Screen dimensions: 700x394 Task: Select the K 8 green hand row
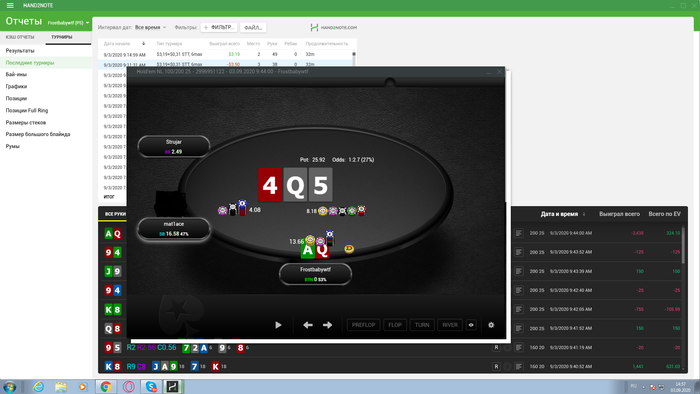pyautogui.click(x=113, y=309)
